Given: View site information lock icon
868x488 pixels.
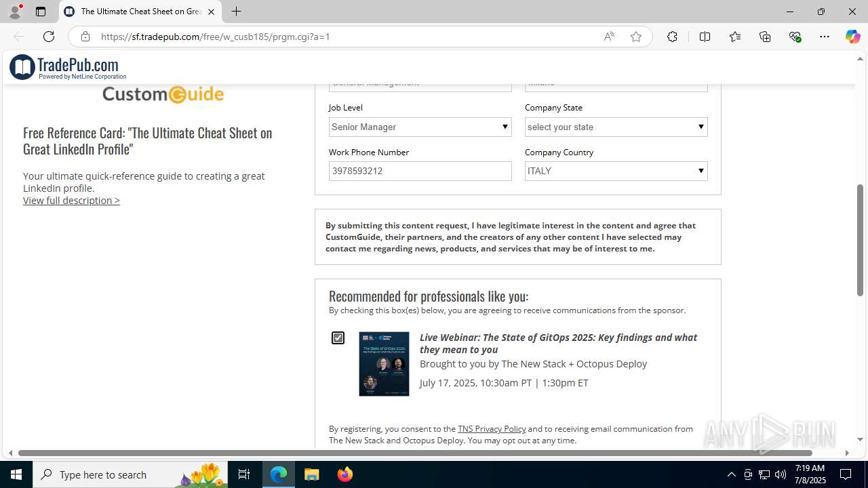Looking at the screenshot, I should (85, 37).
